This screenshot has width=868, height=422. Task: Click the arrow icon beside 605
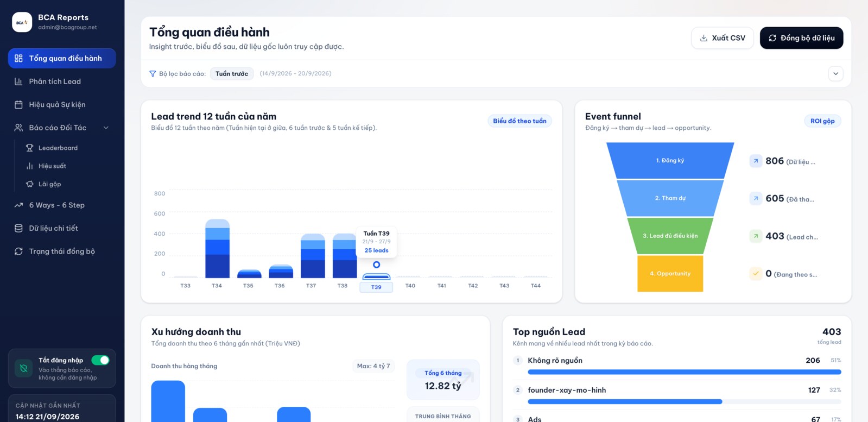point(756,198)
